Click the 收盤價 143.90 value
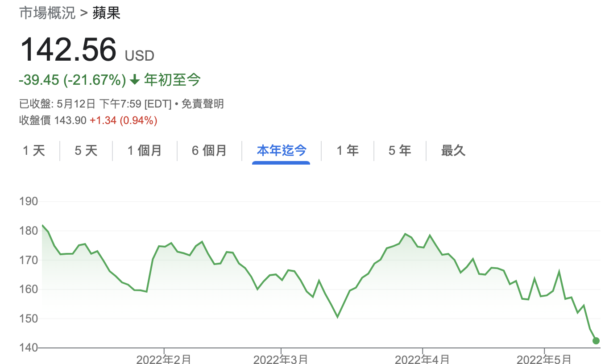 tap(53, 120)
